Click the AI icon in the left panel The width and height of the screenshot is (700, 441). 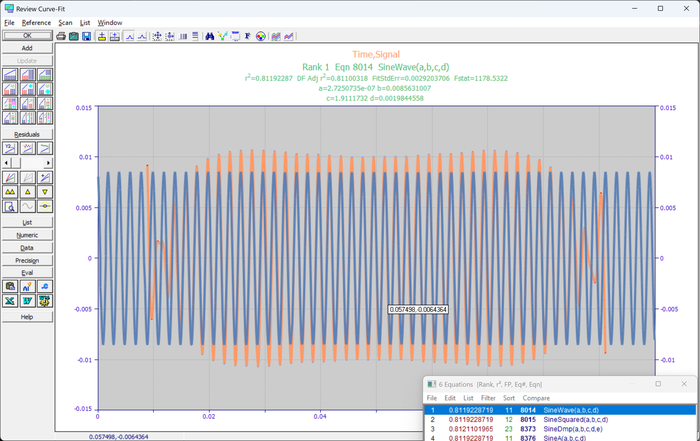click(28, 287)
